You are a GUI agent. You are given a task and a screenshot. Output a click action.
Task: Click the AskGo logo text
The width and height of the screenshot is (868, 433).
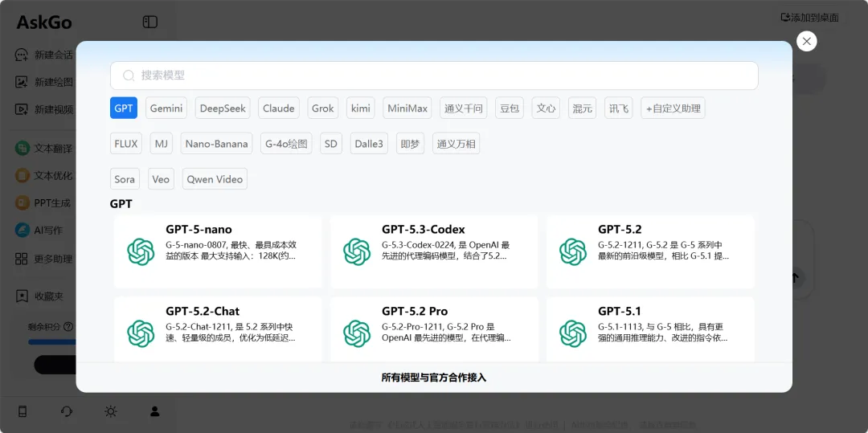(x=44, y=22)
